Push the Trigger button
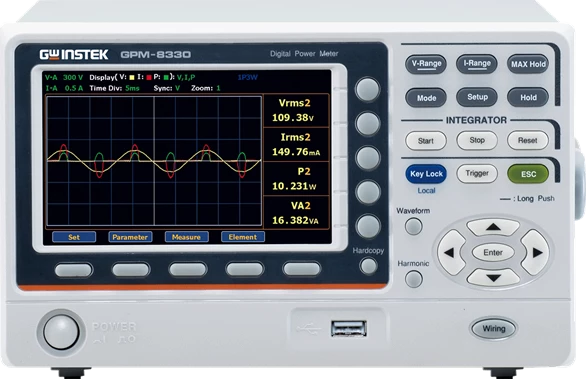 477,173
